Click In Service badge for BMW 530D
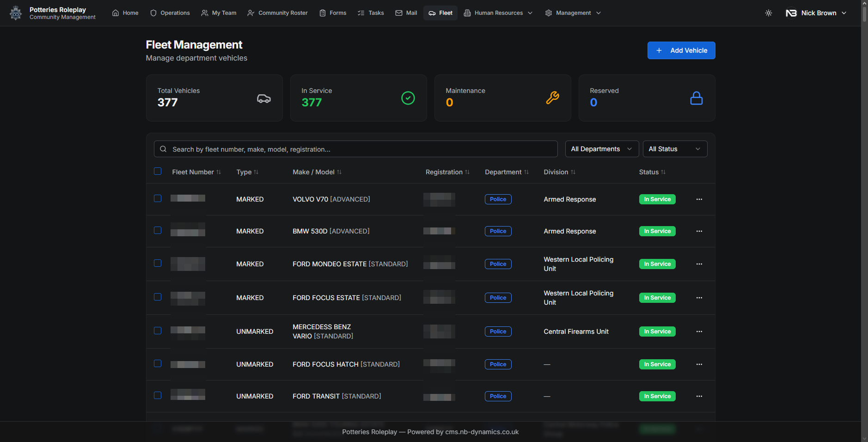Screen dimensions: 868x442 click(657, 231)
